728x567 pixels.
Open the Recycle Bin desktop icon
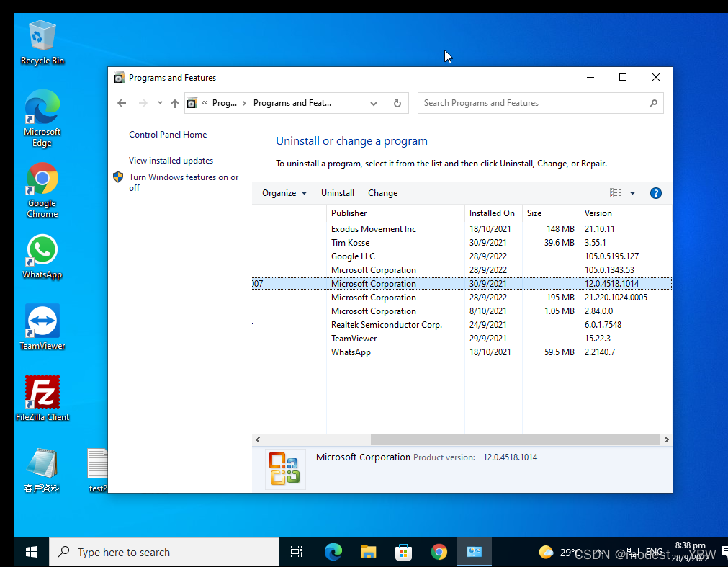click(x=42, y=43)
